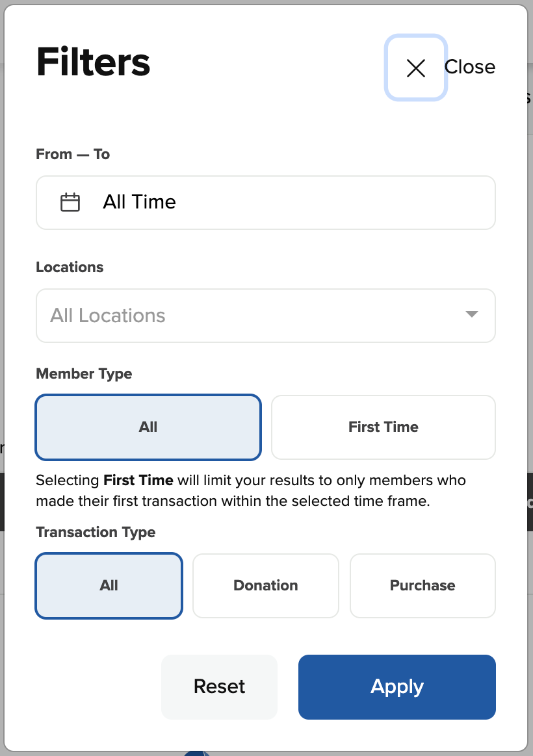Choose First Time member type option

[383, 427]
